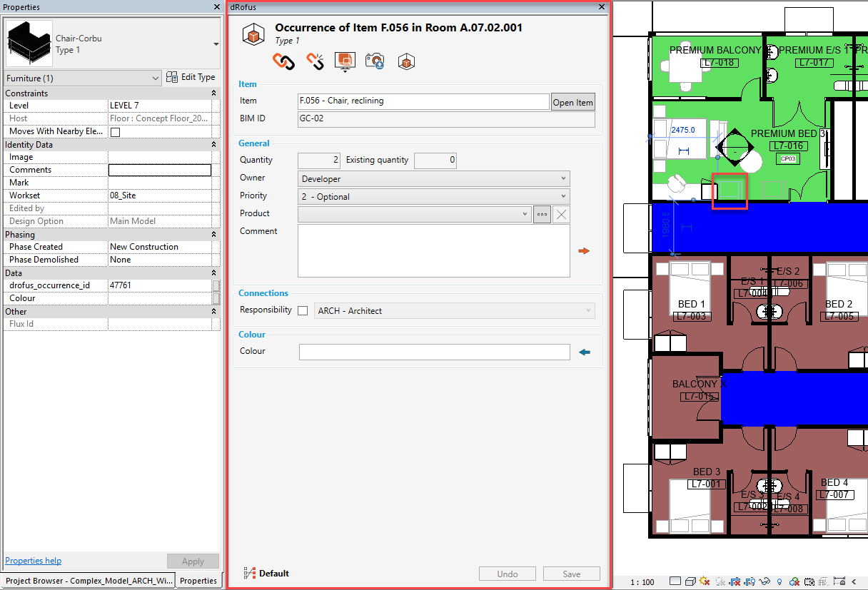Click the show-in-model monitor icon
The image size is (868, 590).
[345, 61]
